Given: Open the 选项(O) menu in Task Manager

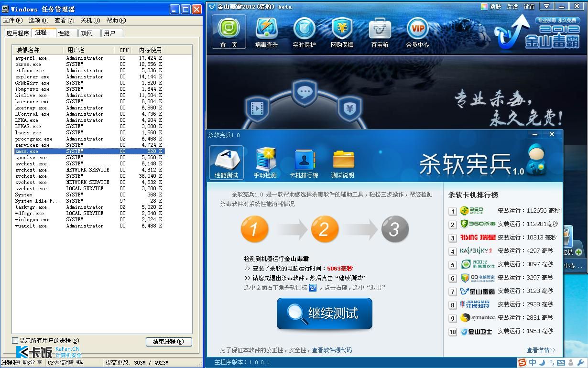Looking at the screenshot, I should [x=38, y=21].
